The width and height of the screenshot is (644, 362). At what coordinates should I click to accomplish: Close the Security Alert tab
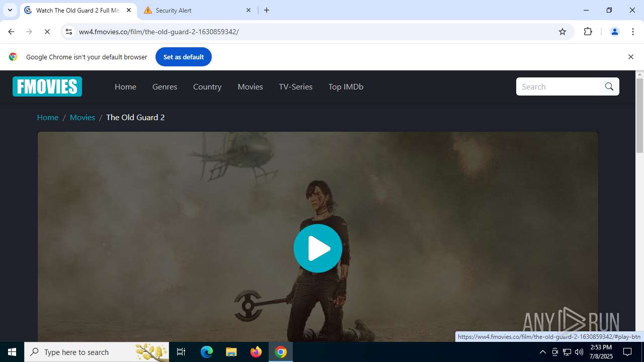tap(249, 10)
